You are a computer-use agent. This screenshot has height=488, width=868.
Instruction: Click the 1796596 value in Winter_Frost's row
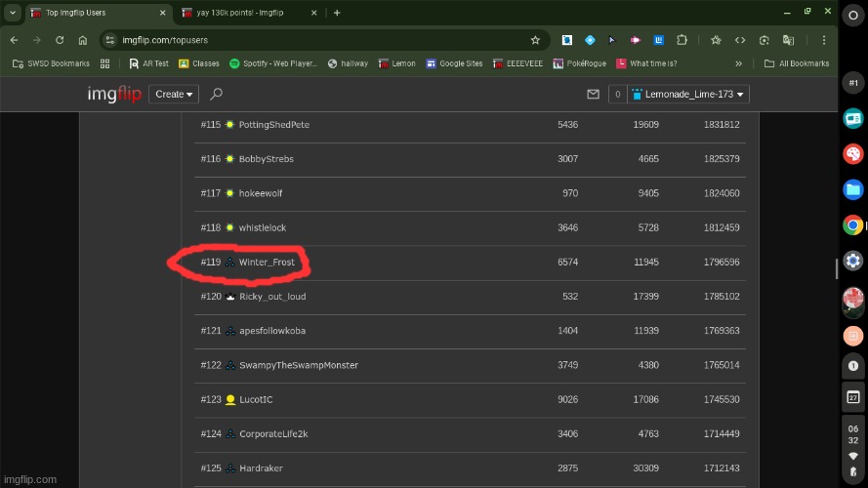722,262
